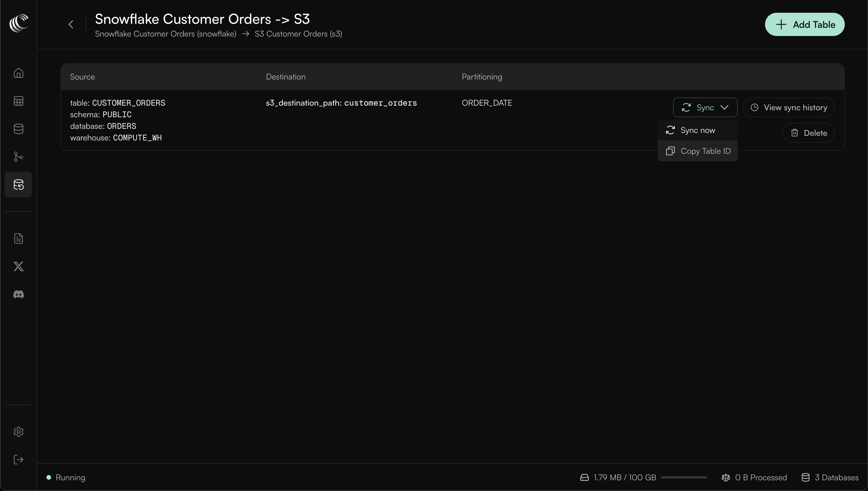This screenshot has height=491, width=868.
Task: Click the app logo in the sidebar
Action: (19, 23)
